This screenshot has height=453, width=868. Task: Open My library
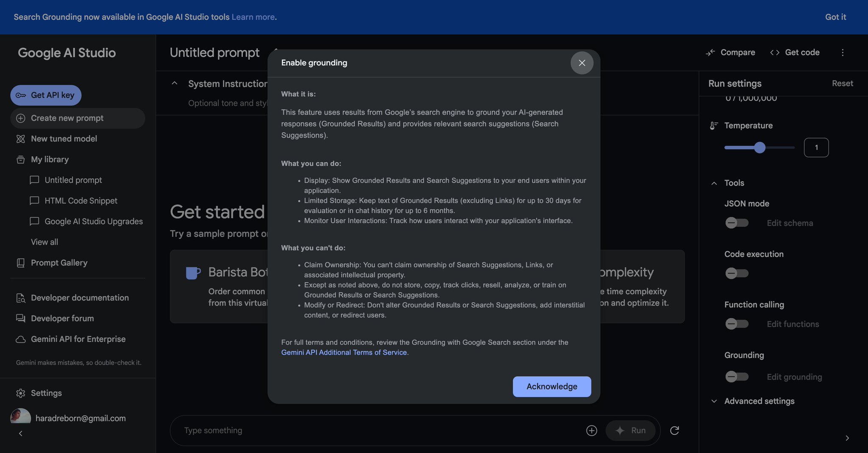click(50, 160)
